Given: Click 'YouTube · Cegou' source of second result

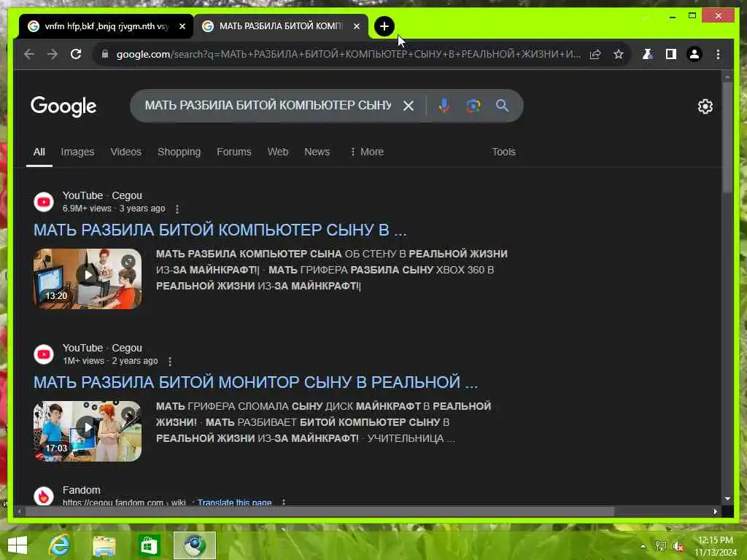Looking at the screenshot, I should [x=102, y=348].
